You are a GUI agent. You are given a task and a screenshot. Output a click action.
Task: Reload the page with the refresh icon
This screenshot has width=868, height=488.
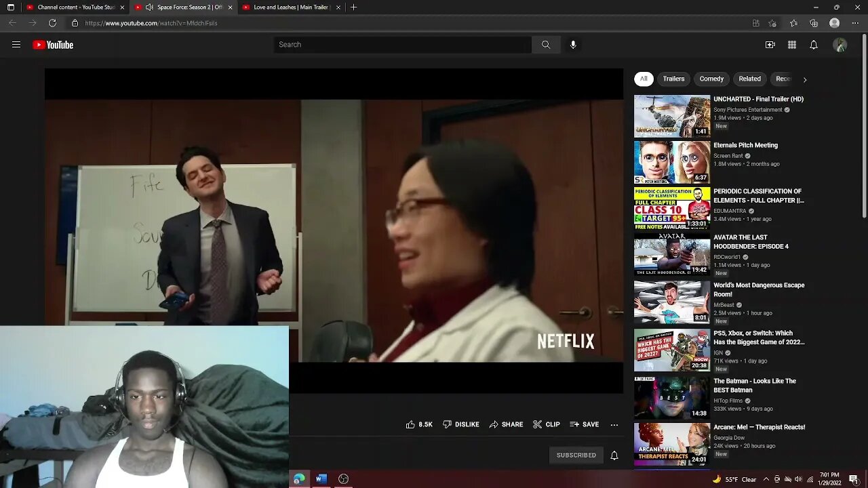pos(52,23)
